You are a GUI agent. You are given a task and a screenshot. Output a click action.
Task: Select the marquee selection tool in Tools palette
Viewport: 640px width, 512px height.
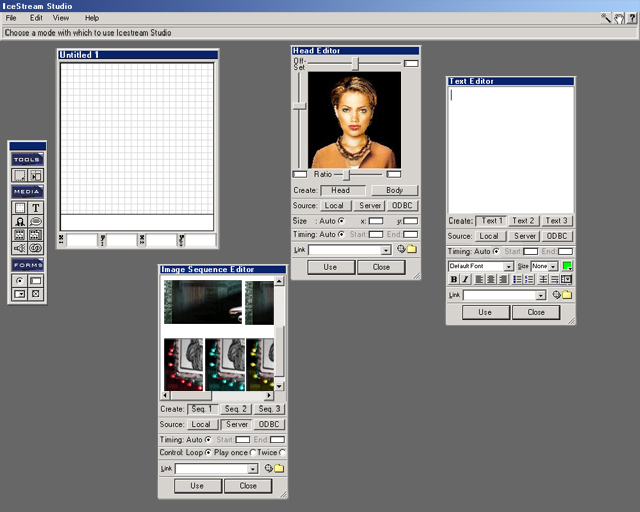click(x=19, y=176)
